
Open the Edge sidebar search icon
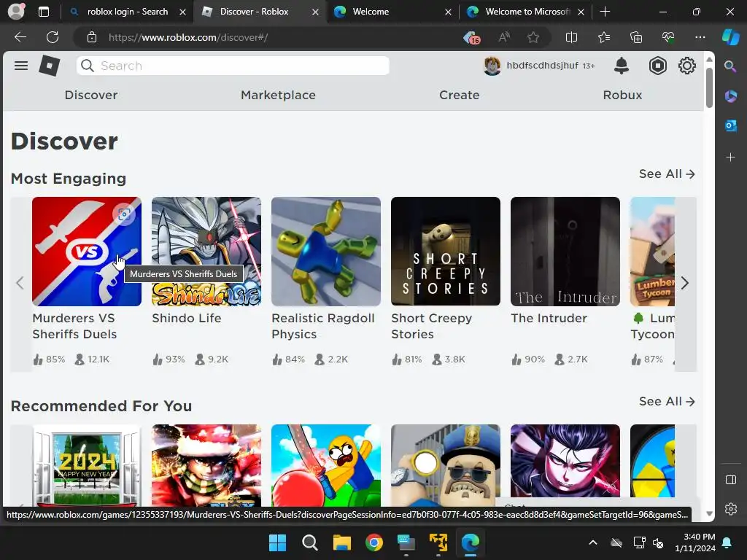[730, 66]
